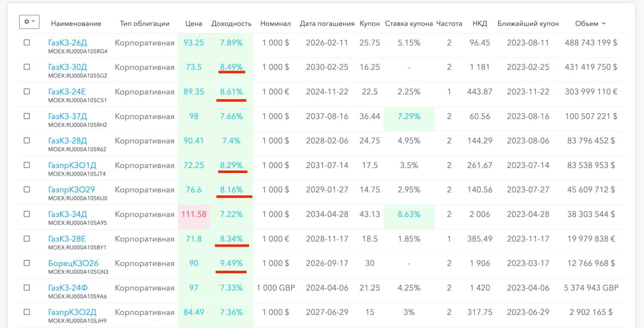This screenshot has height=328, width=644.
Task: Click the Цена column header
Action: click(194, 24)
